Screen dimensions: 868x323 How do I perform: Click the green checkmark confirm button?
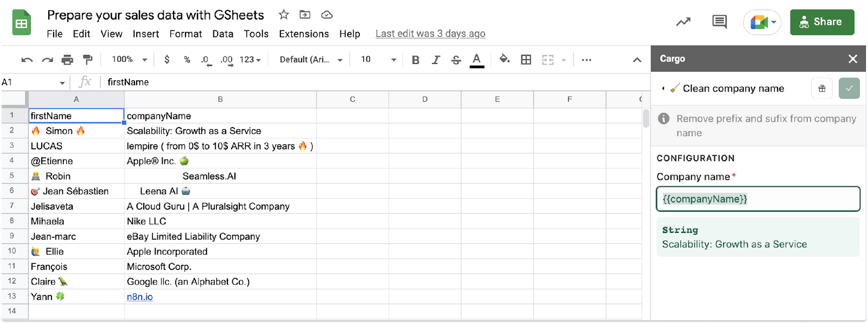click(849, 88)
